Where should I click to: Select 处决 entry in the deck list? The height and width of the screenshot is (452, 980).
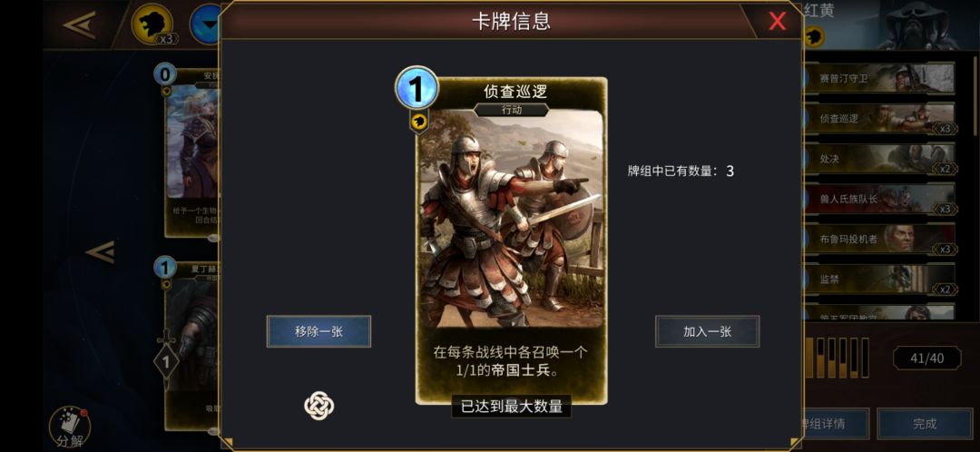[878, 159]
